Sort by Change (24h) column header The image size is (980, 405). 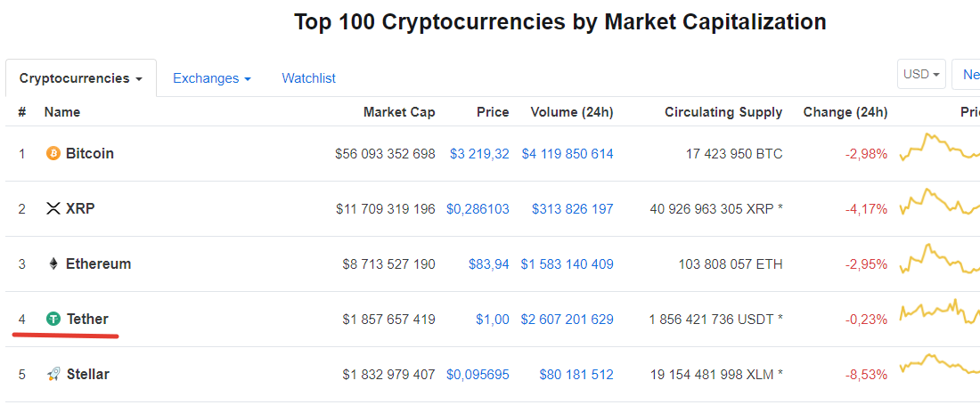point(845,112)
